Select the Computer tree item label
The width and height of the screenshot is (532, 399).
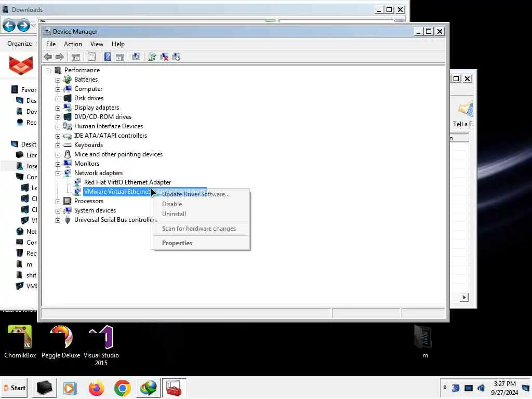coord(88,89)
